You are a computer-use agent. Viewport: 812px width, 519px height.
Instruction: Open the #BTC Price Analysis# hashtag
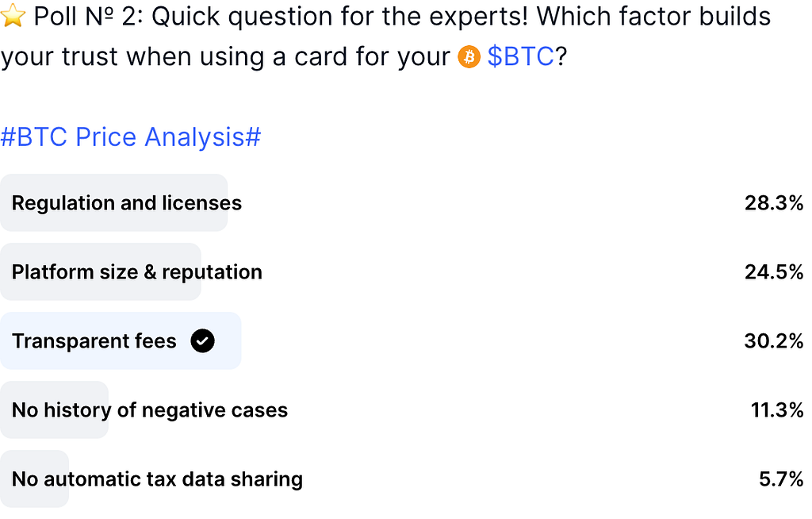click(x=131, y=136)
